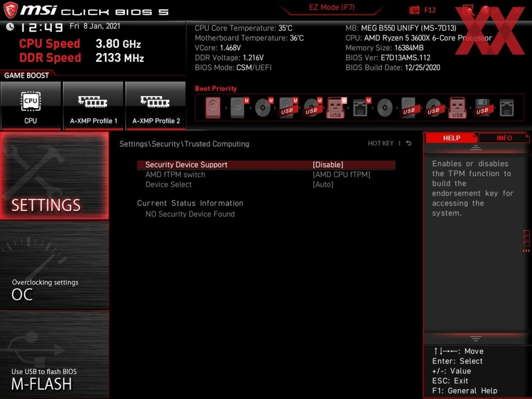This screenshot has height=399, width=532.
Task: Collapse help panel using top handle
Action: [x=476, y=147]
